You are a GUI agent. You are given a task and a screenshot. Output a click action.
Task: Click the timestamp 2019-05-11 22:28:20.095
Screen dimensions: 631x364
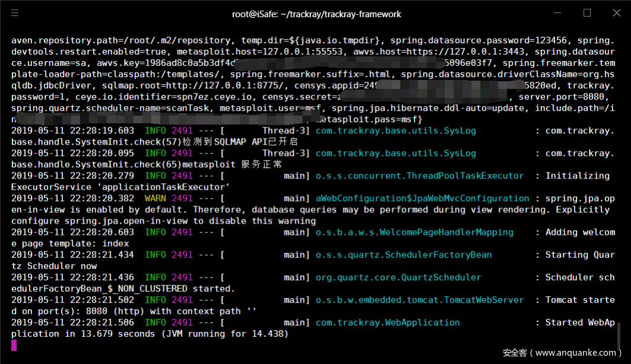click(72, 153)
